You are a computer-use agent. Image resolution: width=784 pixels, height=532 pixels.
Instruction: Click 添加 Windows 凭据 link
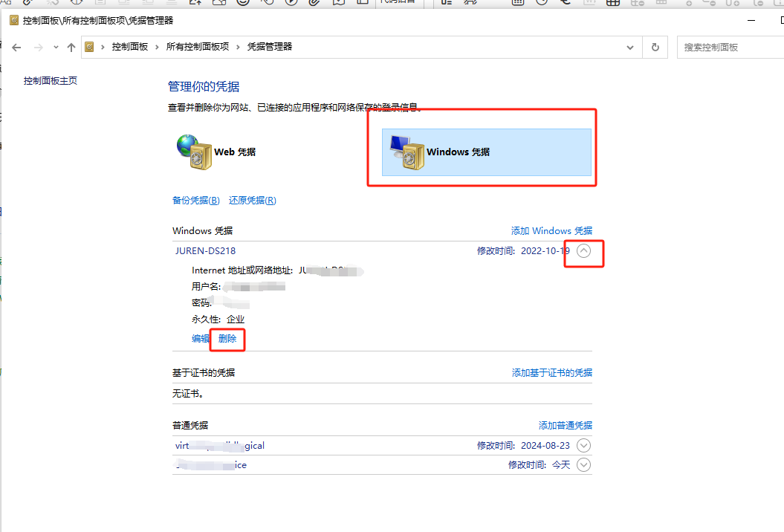tap(551, 231)
